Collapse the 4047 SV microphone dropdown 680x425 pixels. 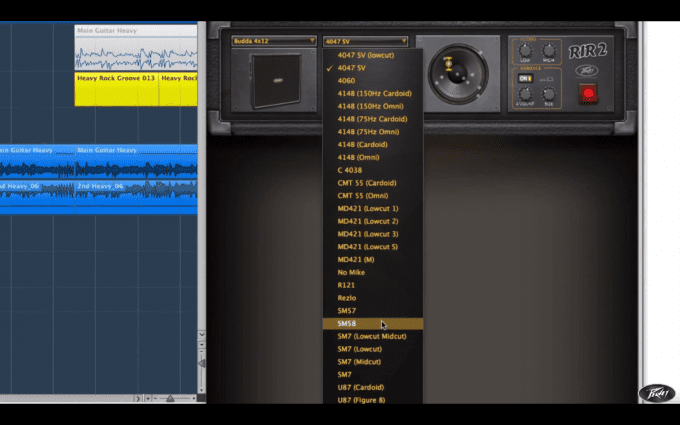364,41
